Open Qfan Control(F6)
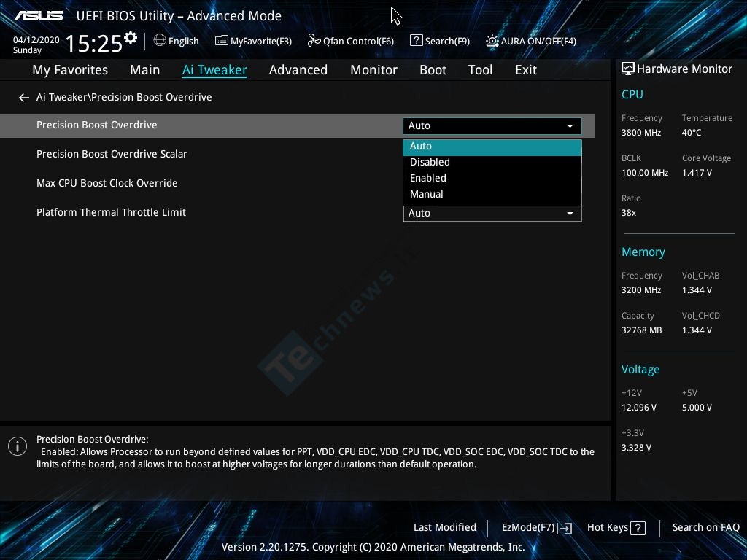 (351, 41)
